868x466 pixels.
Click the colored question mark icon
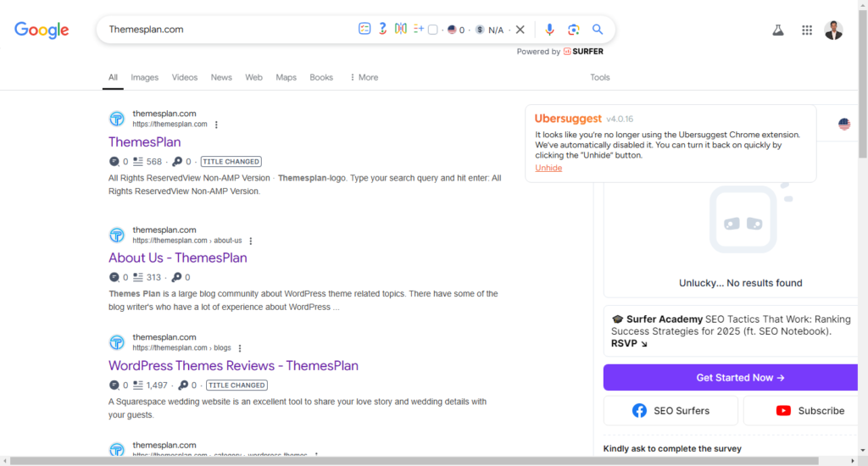[x=382, y=29]
